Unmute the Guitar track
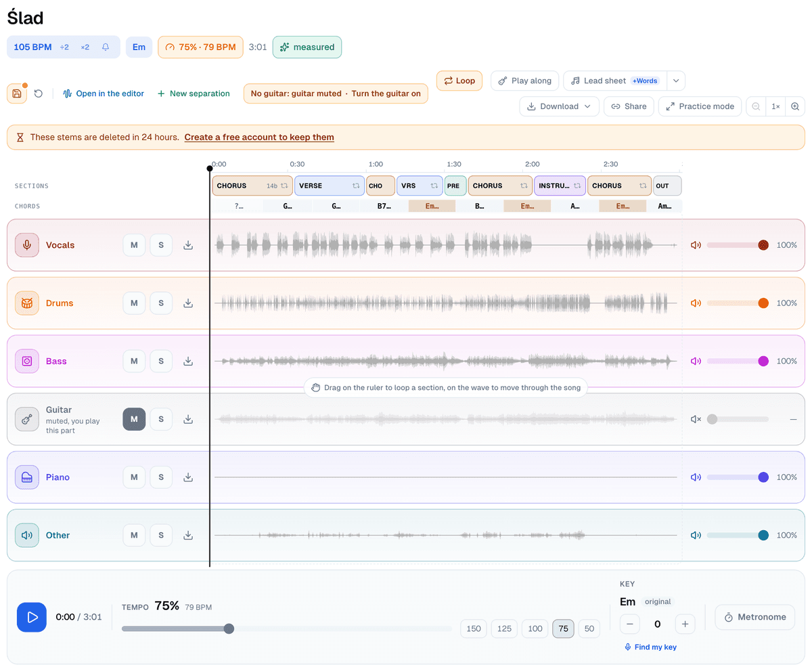This screenshot has height=671, width=812. 134,419
